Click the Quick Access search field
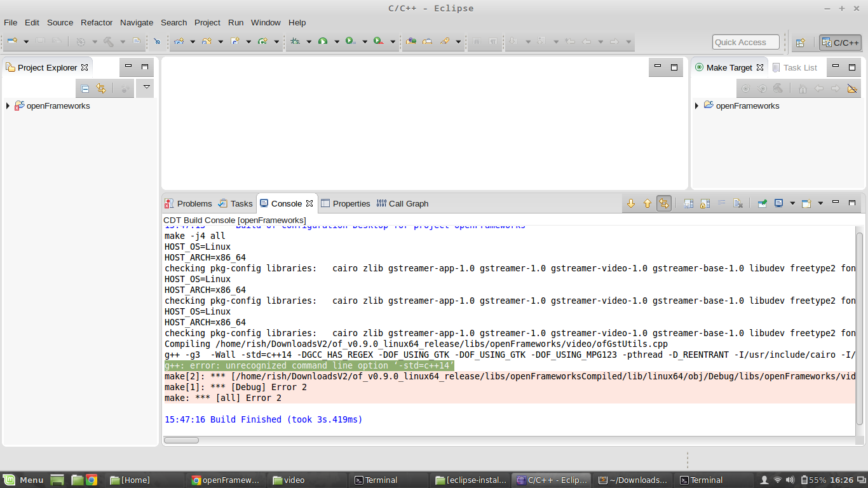The height and width of the screenshot is (488, 868). (x=745, y=42)
